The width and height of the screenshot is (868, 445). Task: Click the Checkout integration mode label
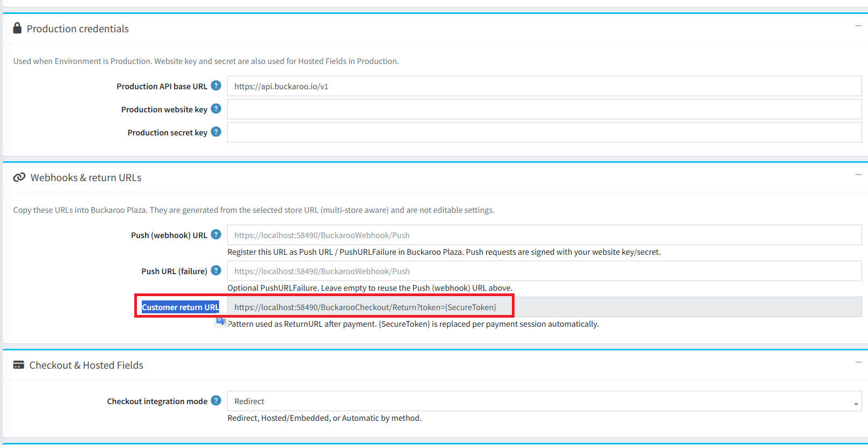coord(157,401)
